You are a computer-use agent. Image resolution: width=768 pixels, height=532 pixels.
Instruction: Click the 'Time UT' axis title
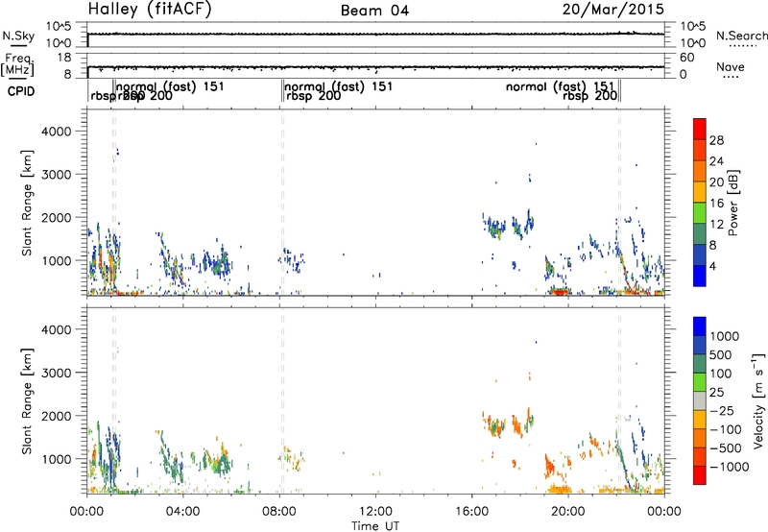coord(375,526)
